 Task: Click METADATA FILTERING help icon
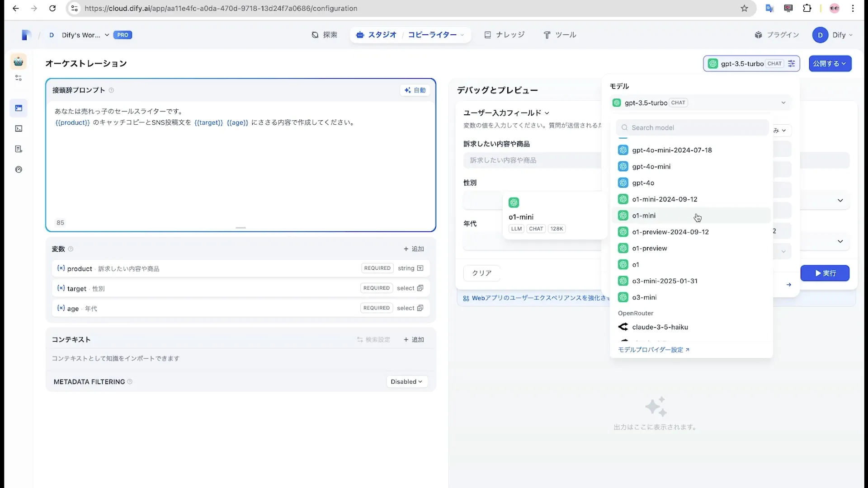(130, 382)
